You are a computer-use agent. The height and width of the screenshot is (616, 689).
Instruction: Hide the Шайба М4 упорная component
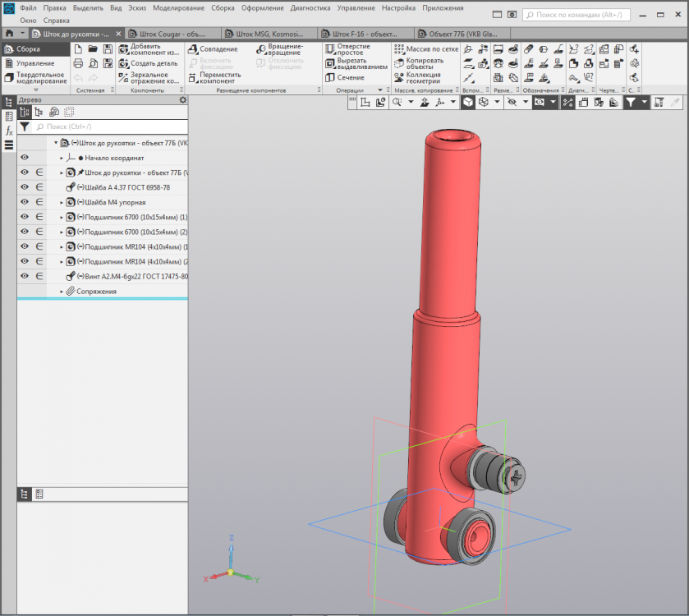point(25,202)
